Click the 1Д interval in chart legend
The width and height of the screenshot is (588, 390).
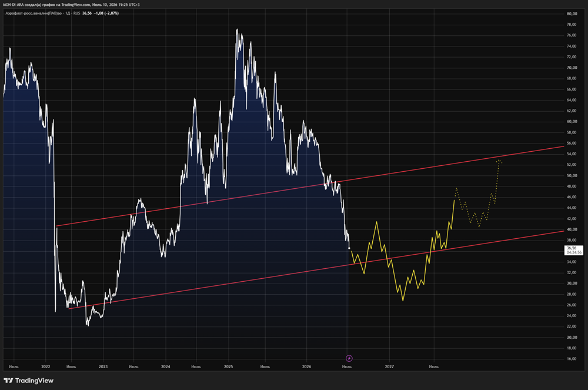[x=68, y=13]
